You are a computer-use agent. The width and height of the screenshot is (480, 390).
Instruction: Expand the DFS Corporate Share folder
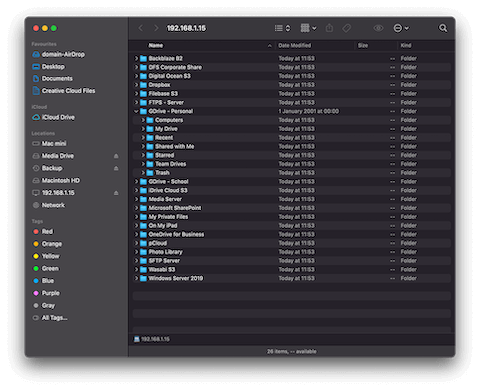point(136,67)
